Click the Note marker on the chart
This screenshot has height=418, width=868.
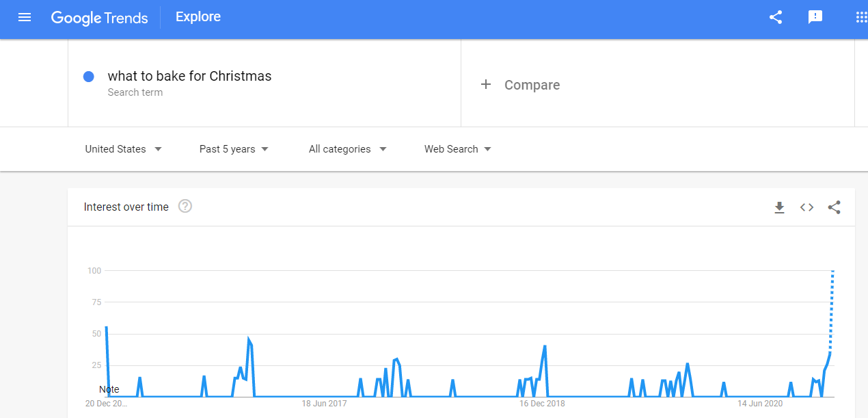click(x=109, y=389)
